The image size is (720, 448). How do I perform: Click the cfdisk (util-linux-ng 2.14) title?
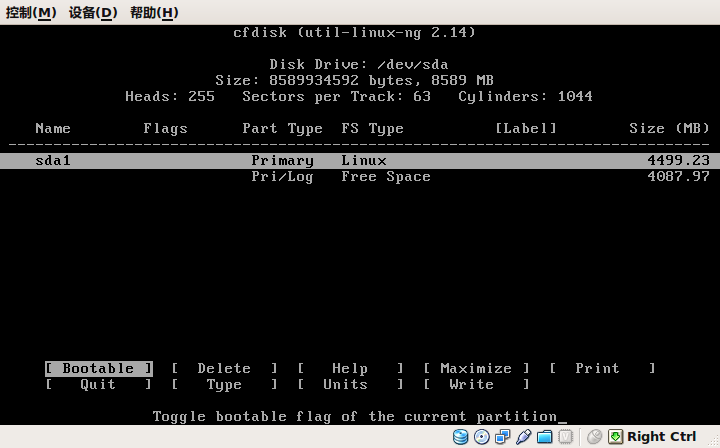point(354,33)
